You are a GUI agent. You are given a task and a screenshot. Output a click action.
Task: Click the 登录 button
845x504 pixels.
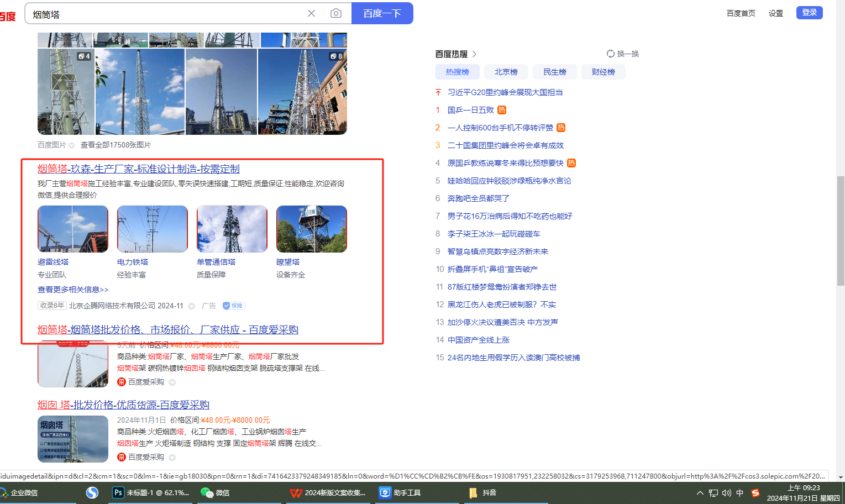pos(810,13)
